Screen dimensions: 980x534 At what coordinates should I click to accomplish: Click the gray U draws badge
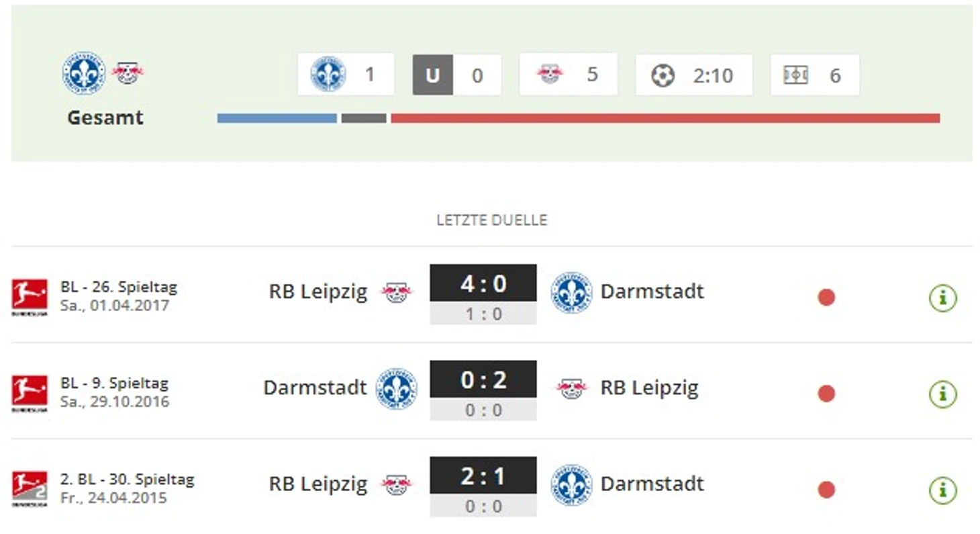click(433, 75)
